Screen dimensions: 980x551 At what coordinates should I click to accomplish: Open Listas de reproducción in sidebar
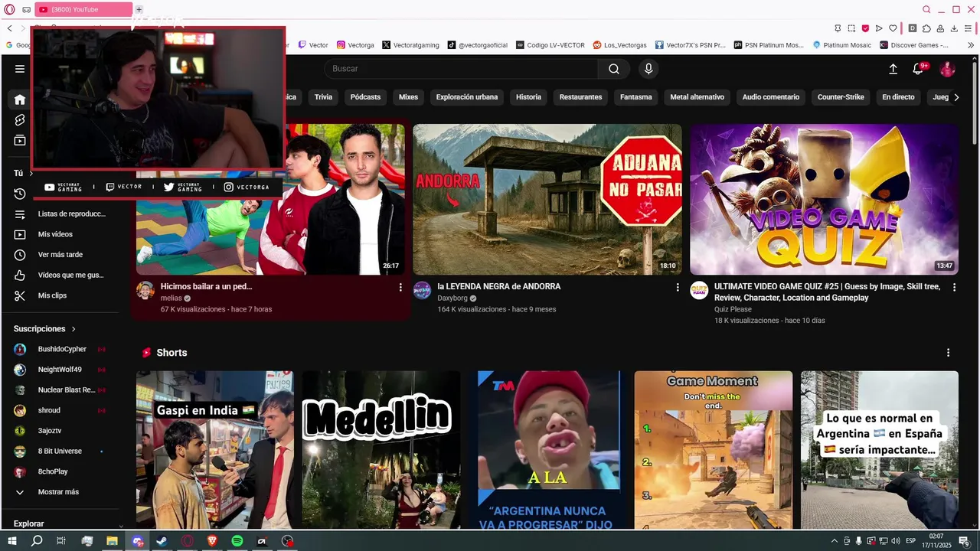click(x=61, y=214)
